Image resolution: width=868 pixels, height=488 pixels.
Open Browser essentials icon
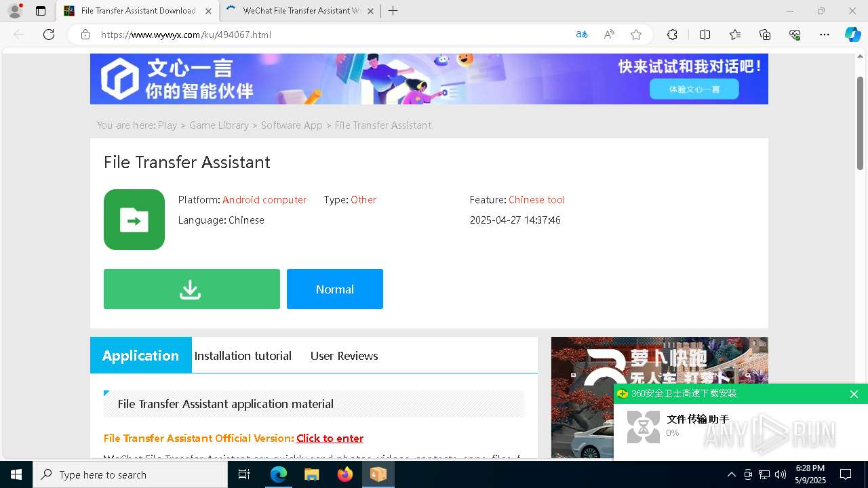[795, 35]
